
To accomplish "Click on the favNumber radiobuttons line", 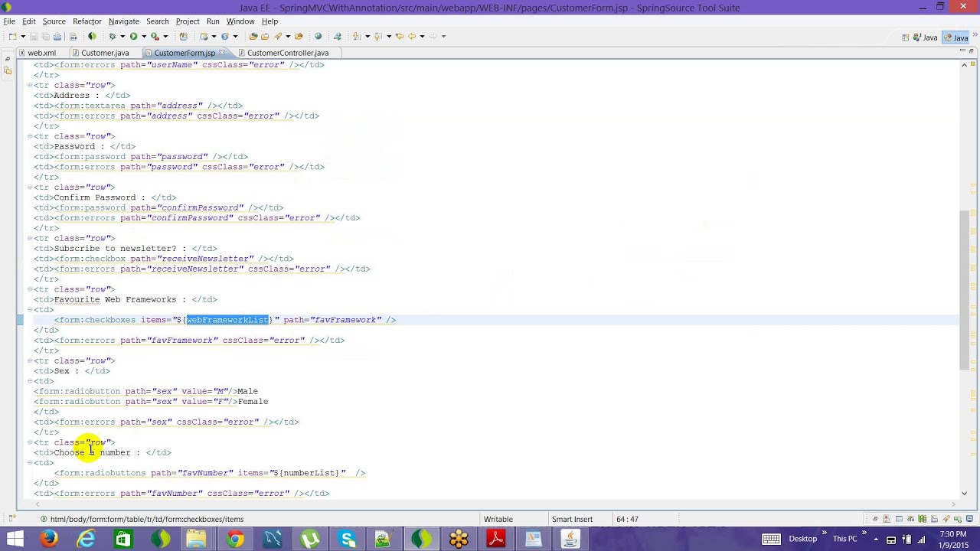I will click(x=210, y=473).
